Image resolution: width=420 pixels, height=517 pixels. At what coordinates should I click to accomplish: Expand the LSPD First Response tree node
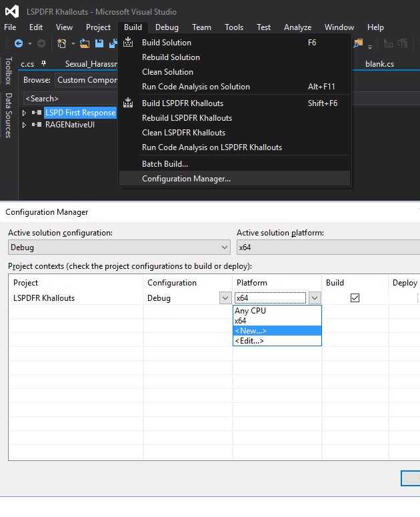(x=25, y=113)
